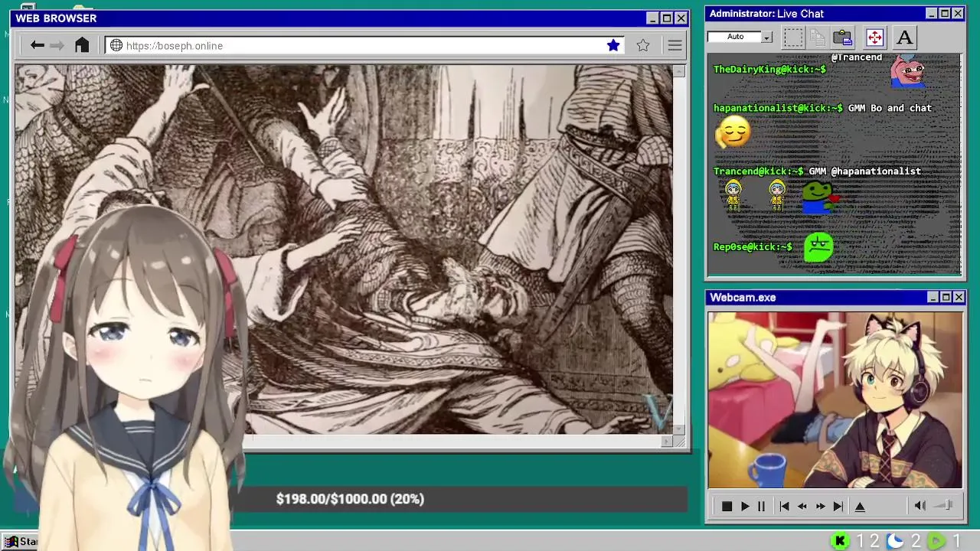The height and width of the screenshot is (551, 980).
Task: Click the browser horizontal scrollbar right arrow
Action: click(667, 441)
